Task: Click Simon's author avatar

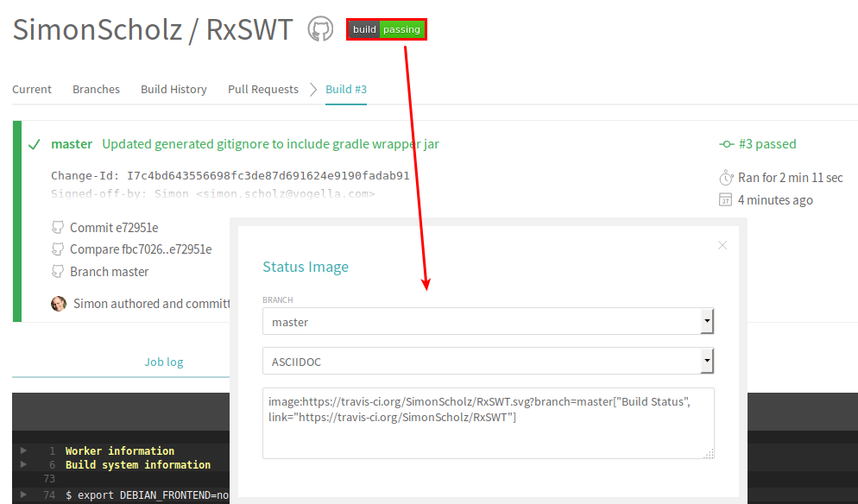Action: (59, 304)
